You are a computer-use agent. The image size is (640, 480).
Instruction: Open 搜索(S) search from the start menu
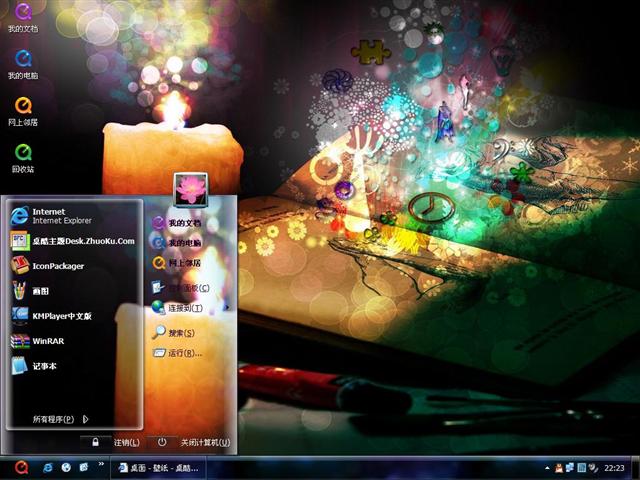coord(173,333)
